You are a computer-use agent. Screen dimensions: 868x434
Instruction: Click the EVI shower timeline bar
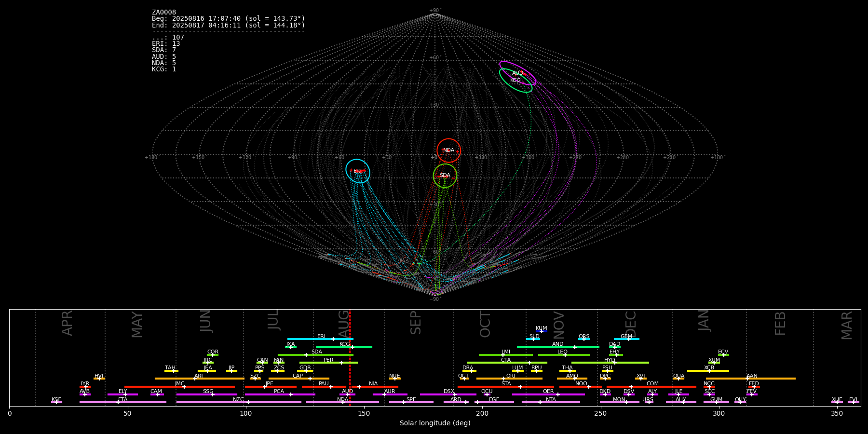tap(854, 402)
